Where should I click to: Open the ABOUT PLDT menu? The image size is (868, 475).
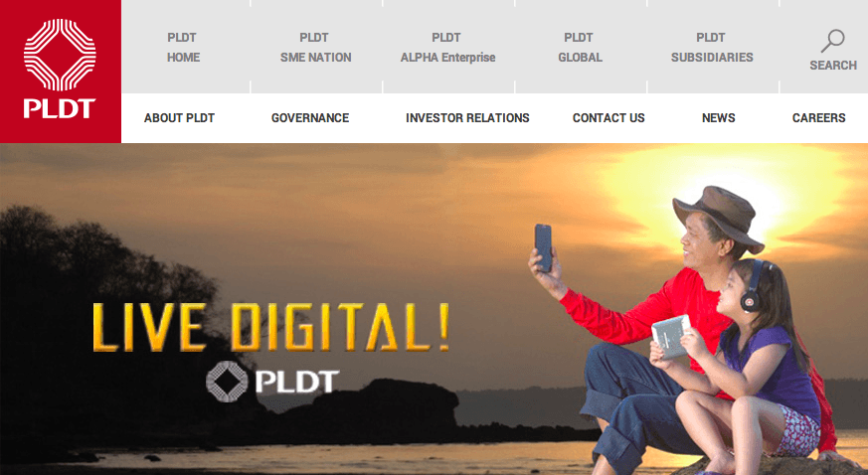tap(179, 118)
